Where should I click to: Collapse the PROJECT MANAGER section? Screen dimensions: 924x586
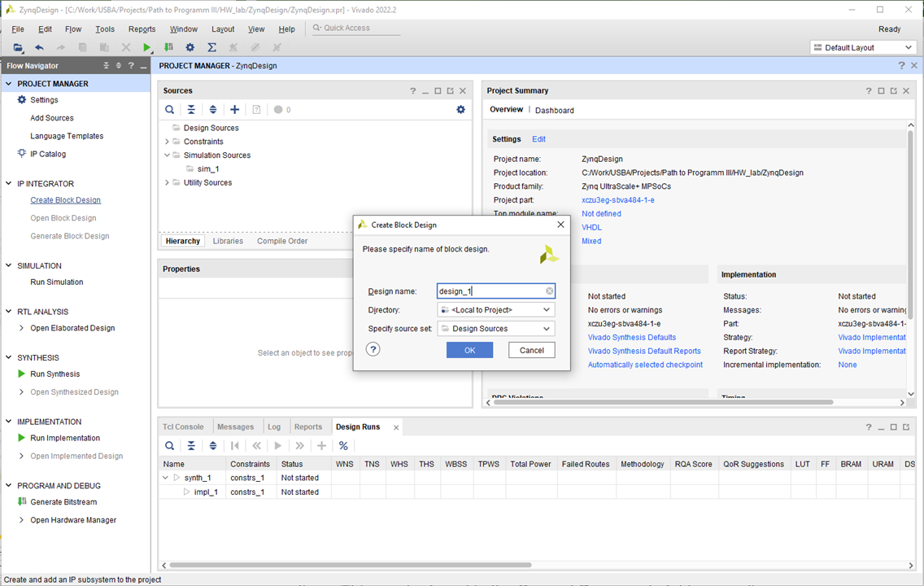(x=9, y=84)
